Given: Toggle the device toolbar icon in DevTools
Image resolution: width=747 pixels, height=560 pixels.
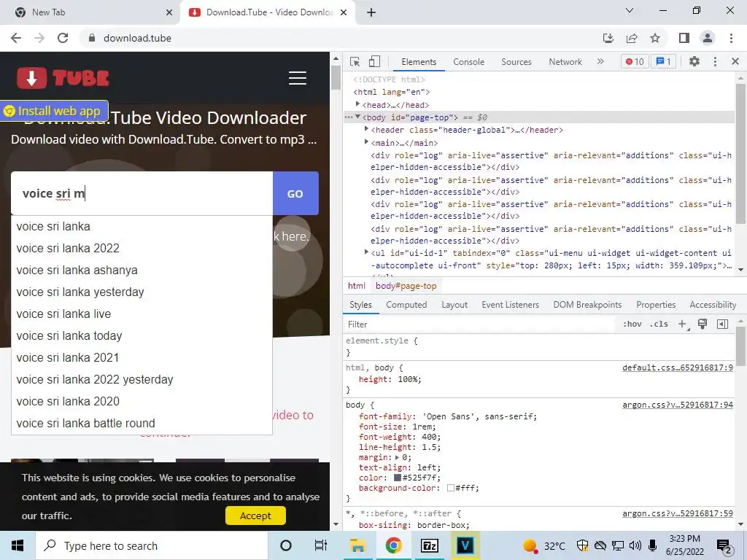Looking at the screenshot, I should click(374, 62).
